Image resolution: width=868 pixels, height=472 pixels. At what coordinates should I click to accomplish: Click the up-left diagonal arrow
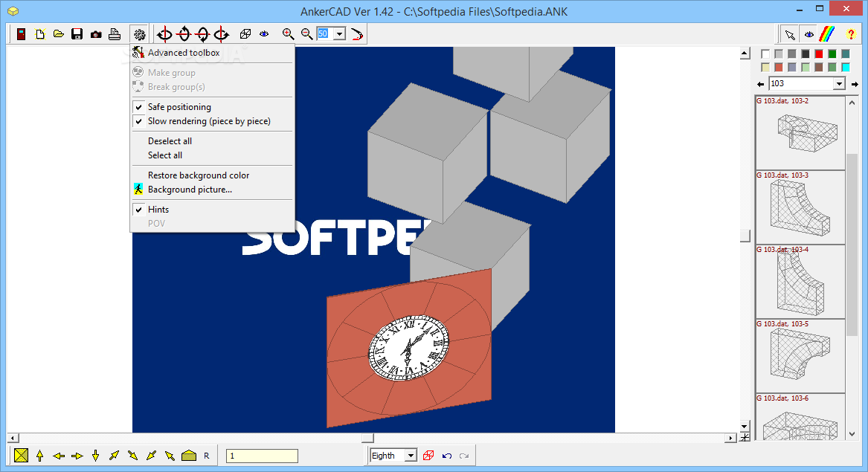coord(170,456)
